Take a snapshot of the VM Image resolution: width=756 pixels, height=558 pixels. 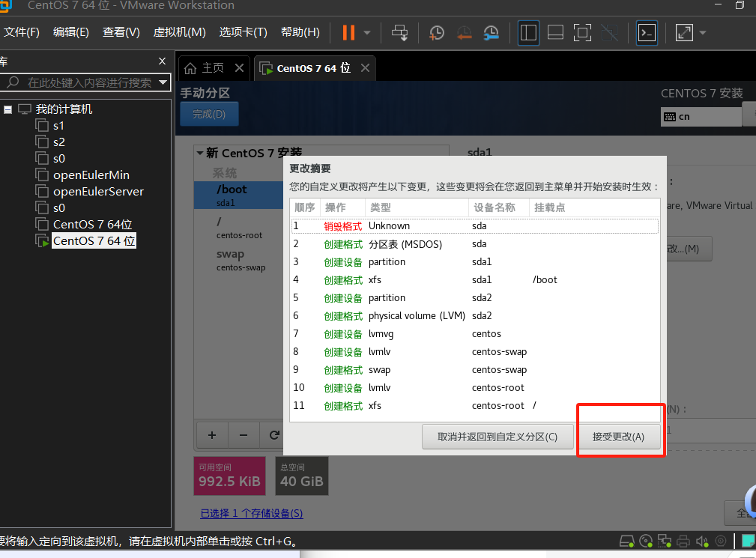[x=436, y=33]
